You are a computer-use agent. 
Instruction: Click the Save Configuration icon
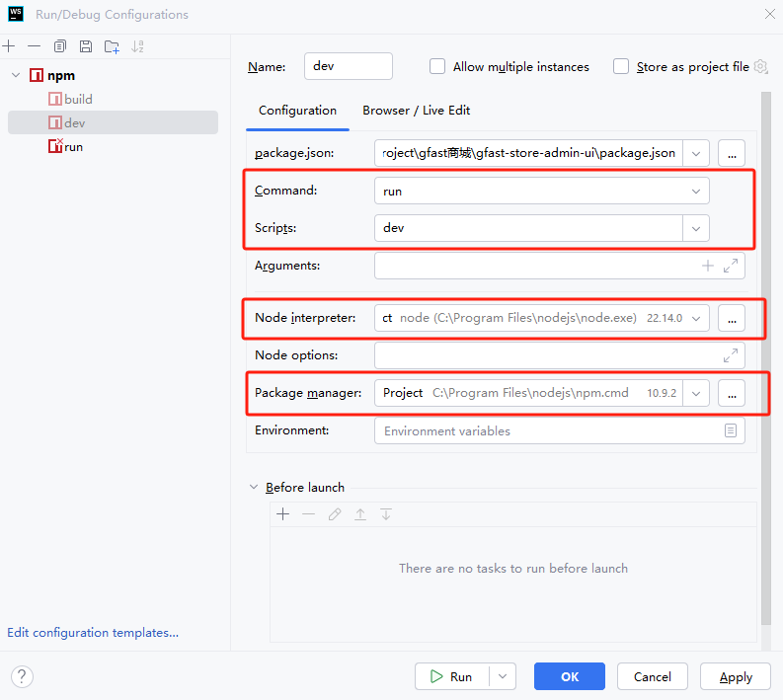pyautogui.click(x=86, y=46)
